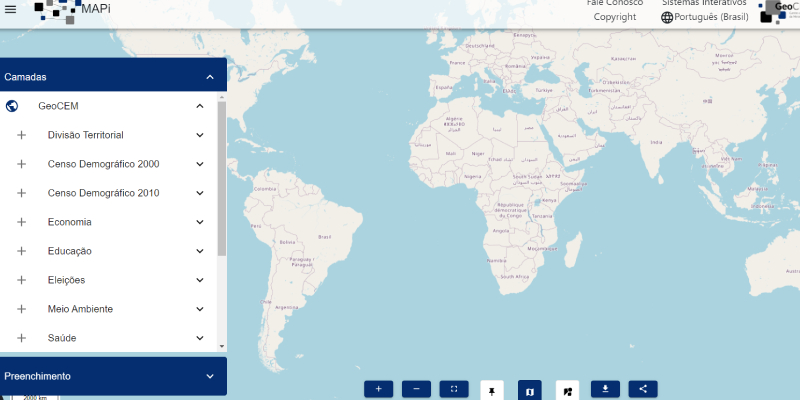The image size is (800, 400).
Task: Zoom in with the plus button
Action: (378, 389)
